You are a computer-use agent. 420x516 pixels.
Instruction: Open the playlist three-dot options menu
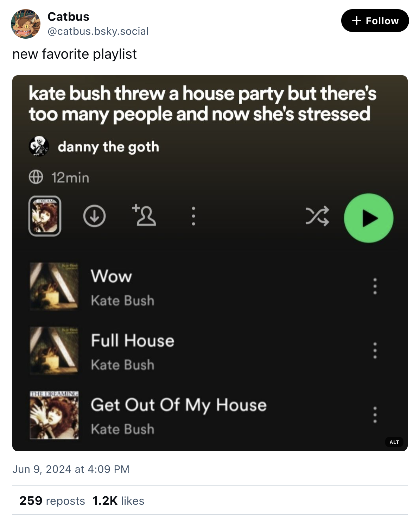click(x=193, y=216)
